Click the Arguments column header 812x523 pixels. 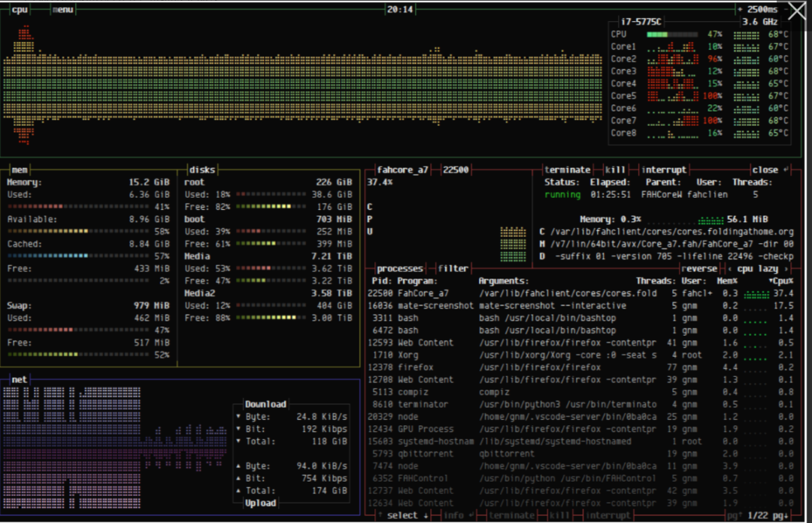(x=503, y=281)
